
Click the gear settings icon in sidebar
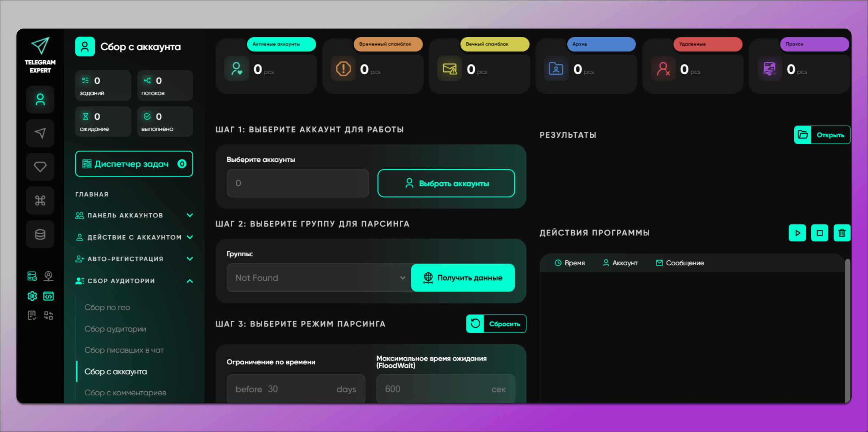pos(32,296)
